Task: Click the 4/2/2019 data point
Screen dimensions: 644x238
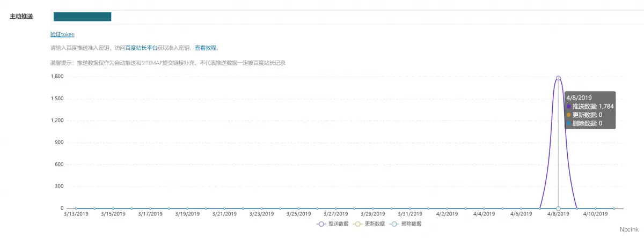Action: (x=447, y=209)
